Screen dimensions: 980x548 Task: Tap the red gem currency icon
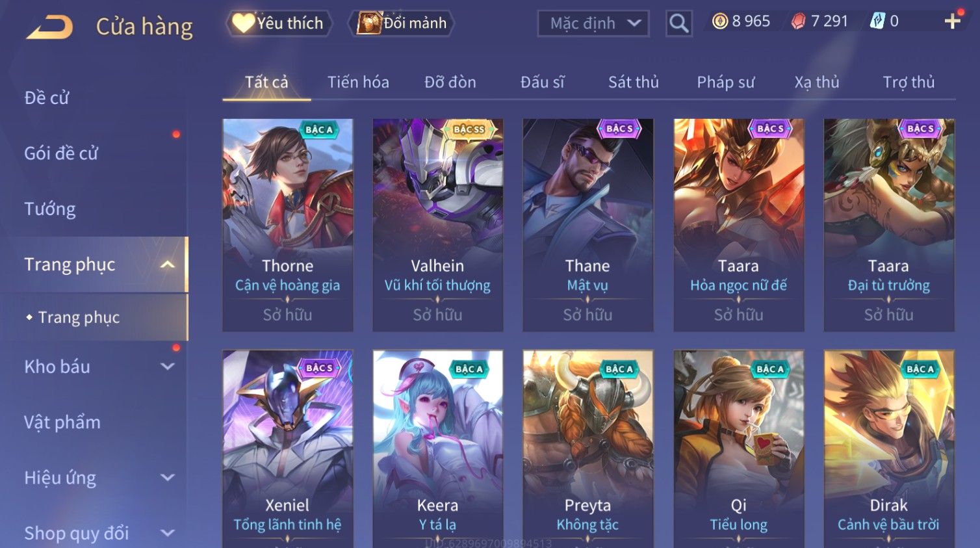pyautogui.click(x=798, y=21)
